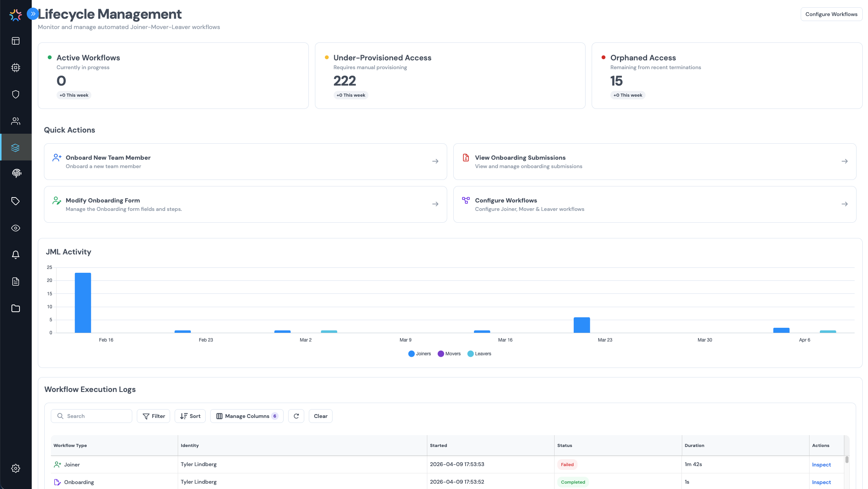868x489 pixels.
Task: Focus the Search field in execution logs
Action: tap(91, 416)
